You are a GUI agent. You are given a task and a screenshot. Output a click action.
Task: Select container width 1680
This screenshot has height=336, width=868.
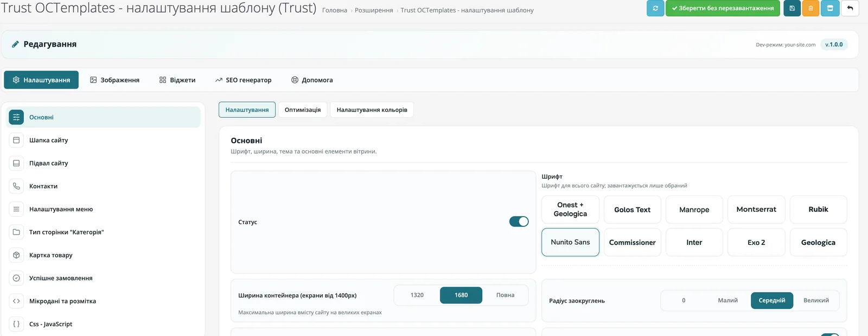point(461,295)
